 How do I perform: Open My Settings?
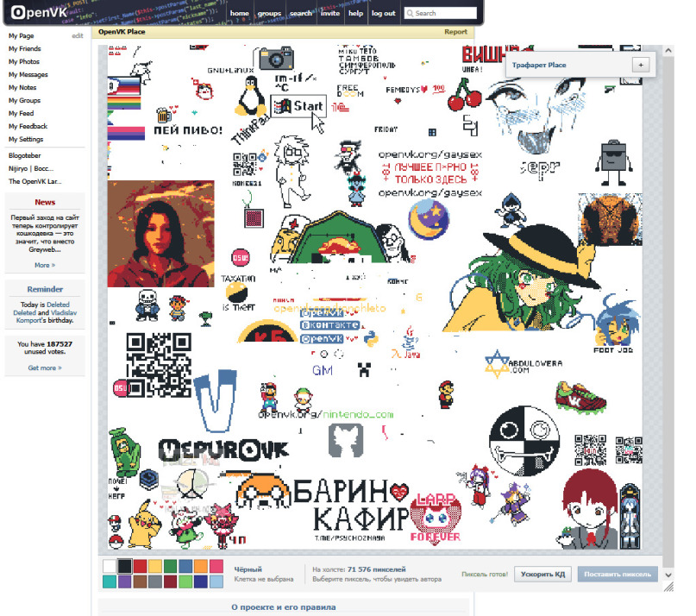pyautogui.click(x=26, y=139)
